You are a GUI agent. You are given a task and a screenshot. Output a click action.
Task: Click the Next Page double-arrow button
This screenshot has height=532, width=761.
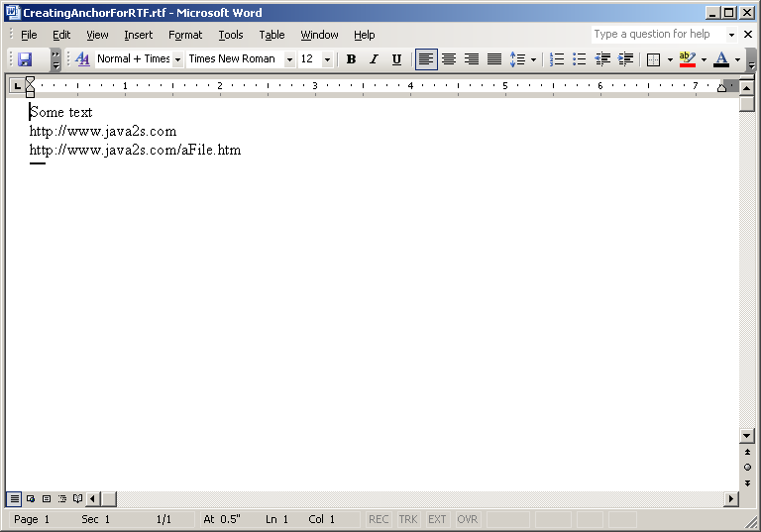point(747,483)
